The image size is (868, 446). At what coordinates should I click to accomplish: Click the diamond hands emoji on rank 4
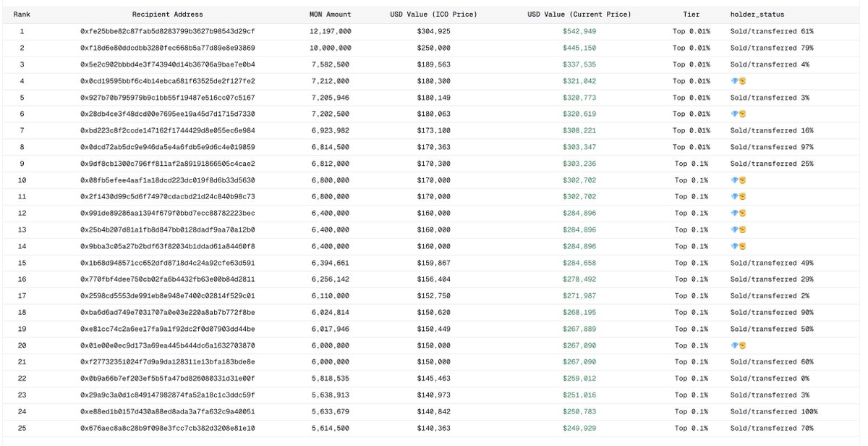[x=736, y=81]
